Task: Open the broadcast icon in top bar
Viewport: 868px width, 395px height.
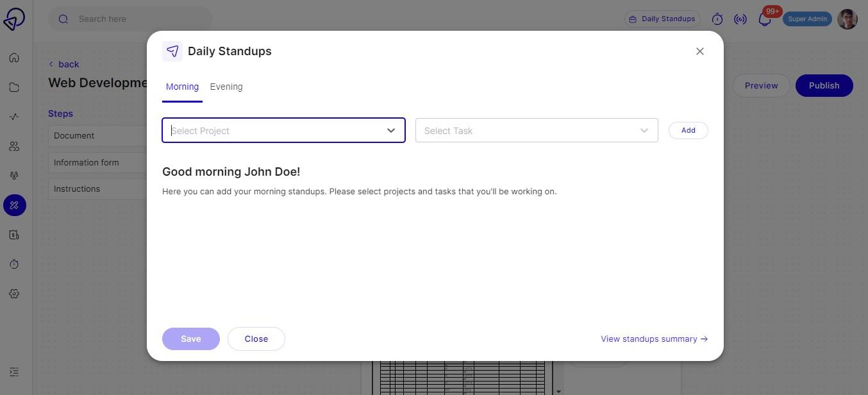Action: tap(740, 19)
